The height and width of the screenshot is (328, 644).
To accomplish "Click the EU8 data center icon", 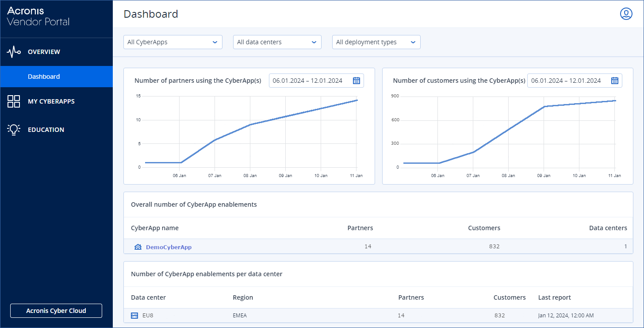I will (135, 316).
